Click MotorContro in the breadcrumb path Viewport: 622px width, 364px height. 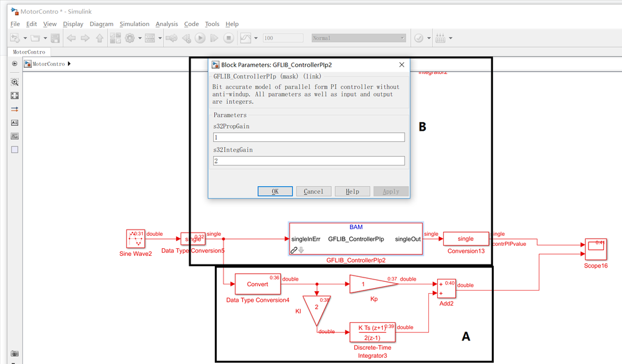point(49,64)
